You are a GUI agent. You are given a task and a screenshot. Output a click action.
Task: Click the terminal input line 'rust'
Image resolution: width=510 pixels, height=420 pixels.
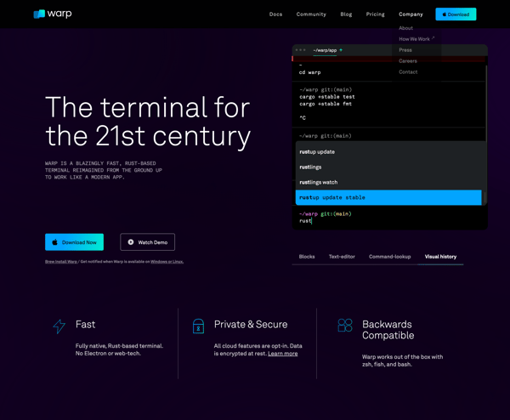[305, 221]
